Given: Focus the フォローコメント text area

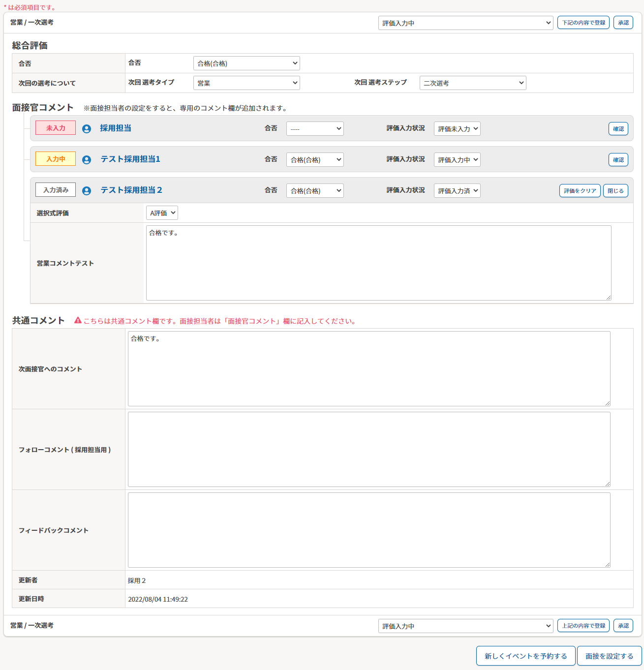Looking at the screenshot, I should click(x=369, y=450).
